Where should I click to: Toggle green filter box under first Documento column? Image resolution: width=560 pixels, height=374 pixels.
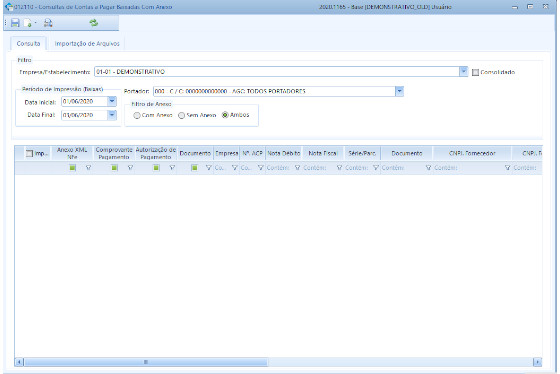tap(194, 168)
